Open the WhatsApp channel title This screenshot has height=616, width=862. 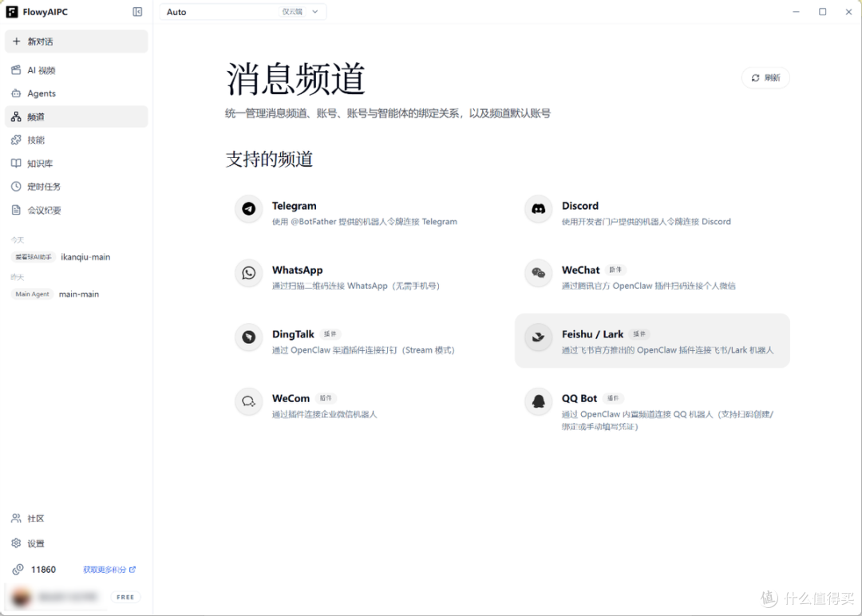[297, 270]
